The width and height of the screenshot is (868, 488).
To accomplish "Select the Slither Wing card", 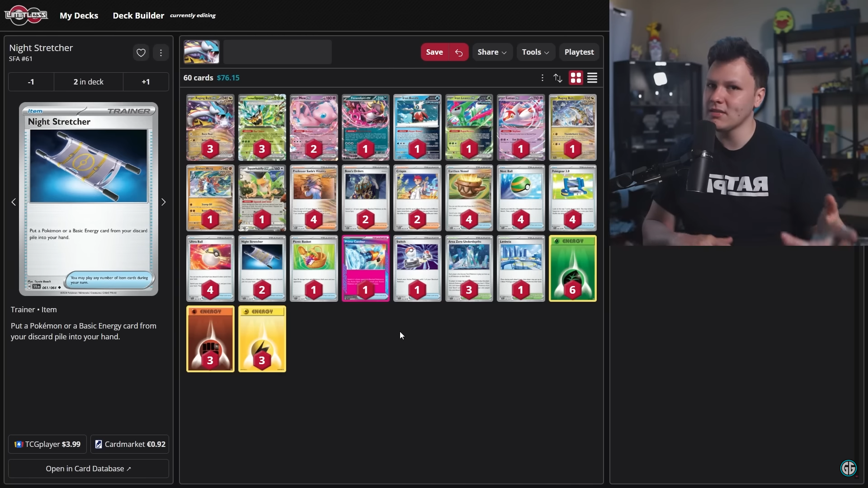I will (210, 198).
